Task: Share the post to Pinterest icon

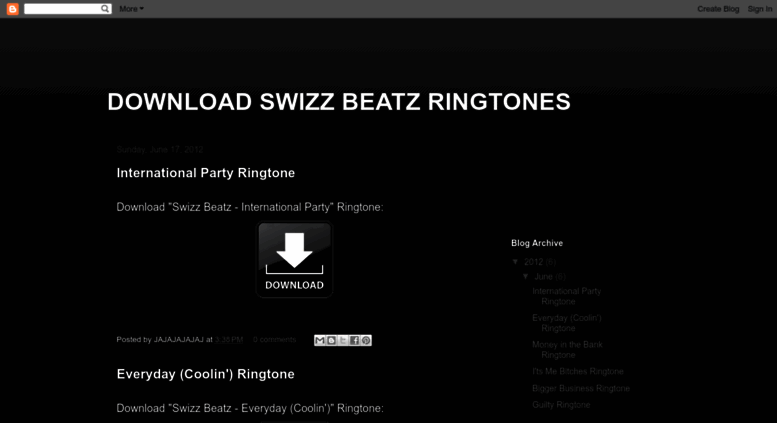Action: [x=366, y=340]
